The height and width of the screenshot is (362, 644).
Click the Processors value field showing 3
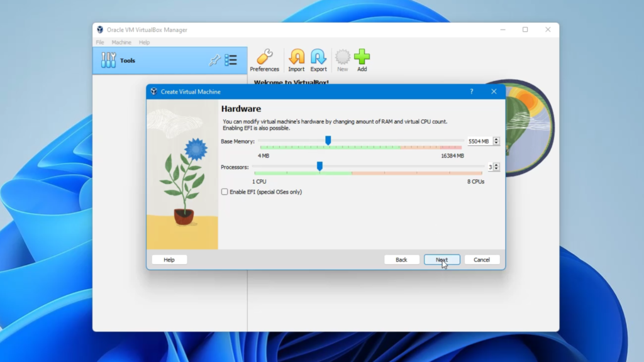[x=490, y=167]
